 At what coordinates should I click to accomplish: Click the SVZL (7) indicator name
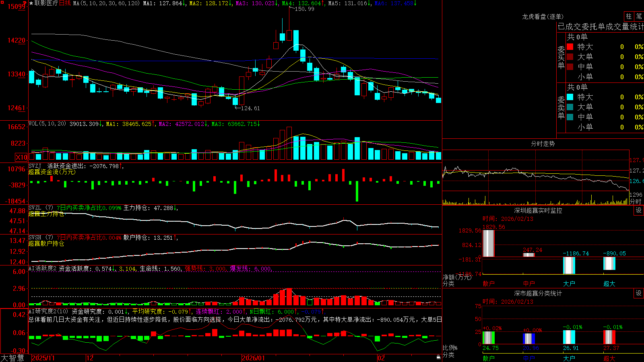(x=41, y=208)
